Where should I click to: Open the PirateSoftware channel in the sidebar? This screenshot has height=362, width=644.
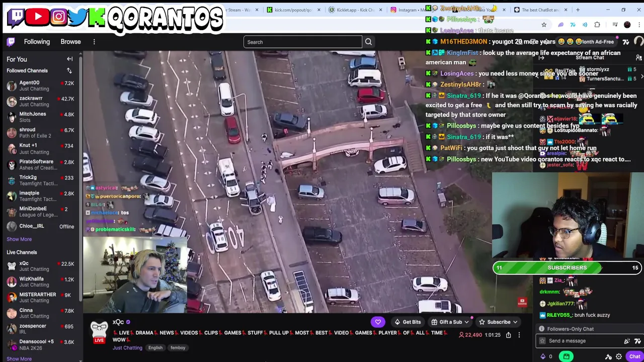[x=41, y=164]
